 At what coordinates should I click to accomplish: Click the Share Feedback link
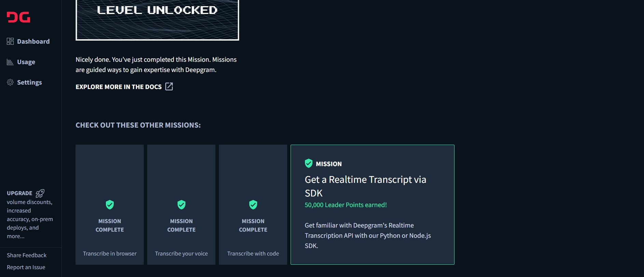(27, 255)
